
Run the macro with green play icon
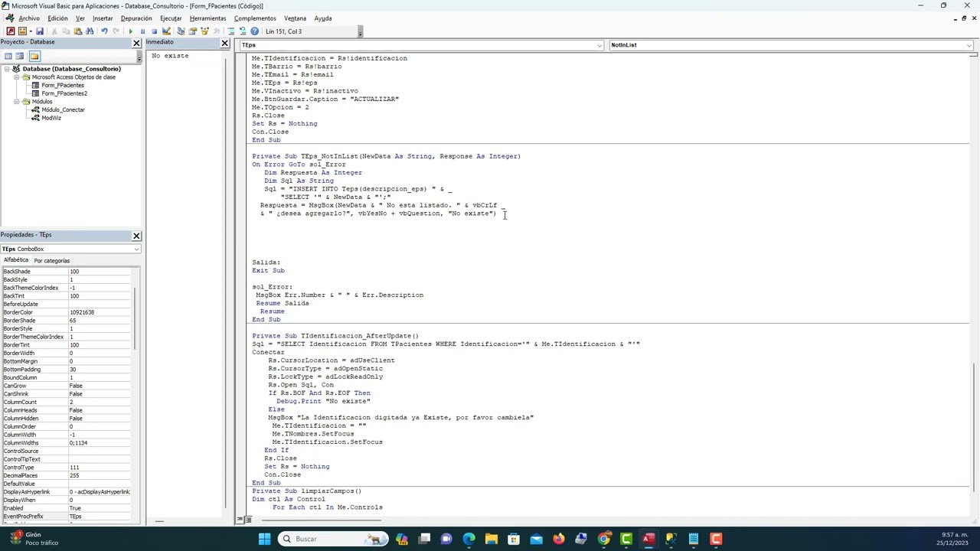tap(130, 31)
